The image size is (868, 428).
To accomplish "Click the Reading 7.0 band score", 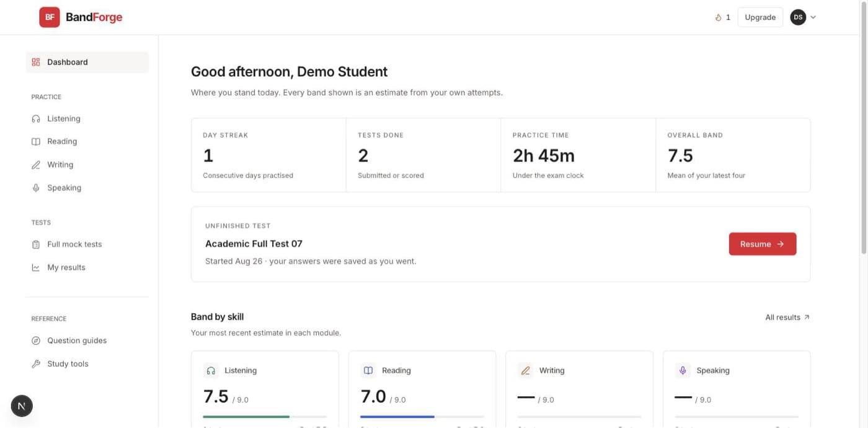I will coord(373,396).
